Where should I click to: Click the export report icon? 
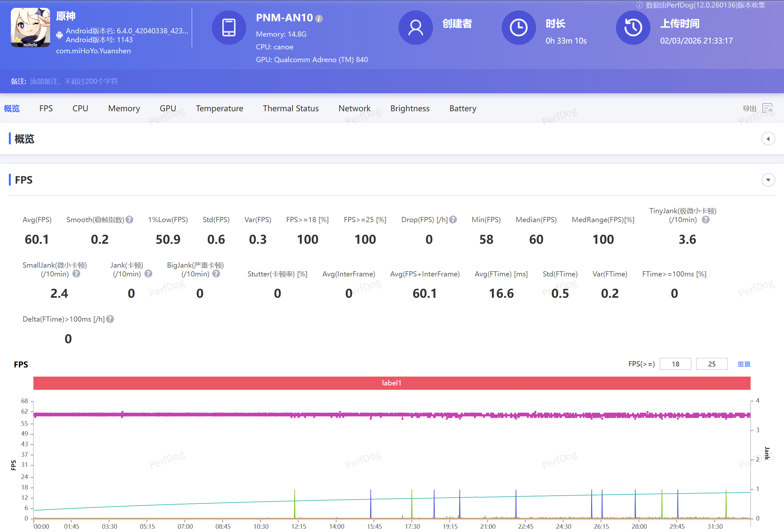point(767,108)
